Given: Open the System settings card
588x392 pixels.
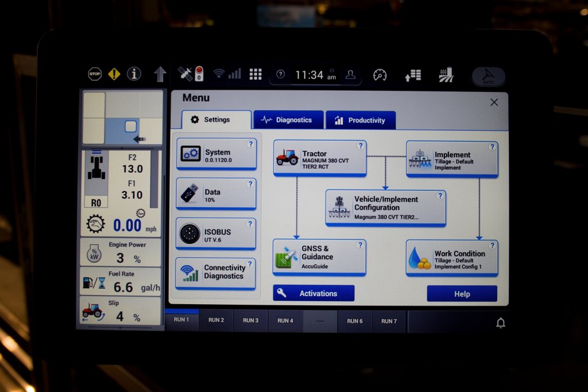Looking at the screenshot, I should point(216,154).
